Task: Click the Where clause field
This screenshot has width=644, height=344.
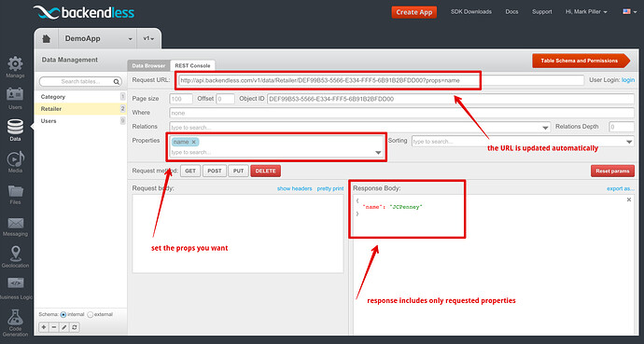Action: [401, 113]
